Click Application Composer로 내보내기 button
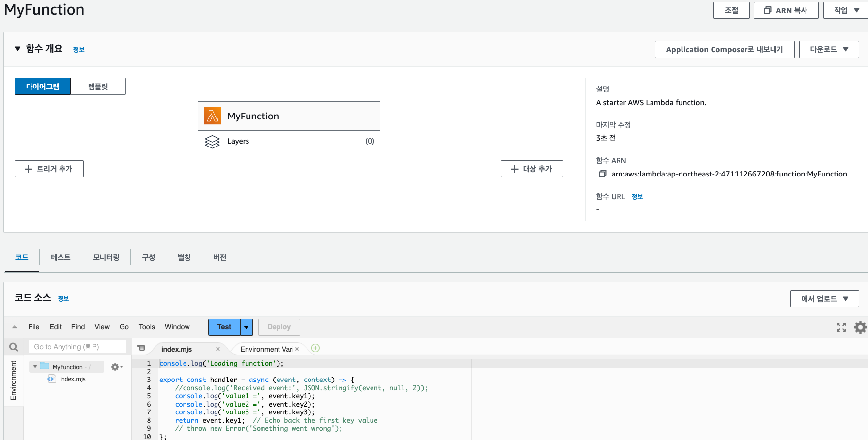868x440 pixels. coord(724,49)
